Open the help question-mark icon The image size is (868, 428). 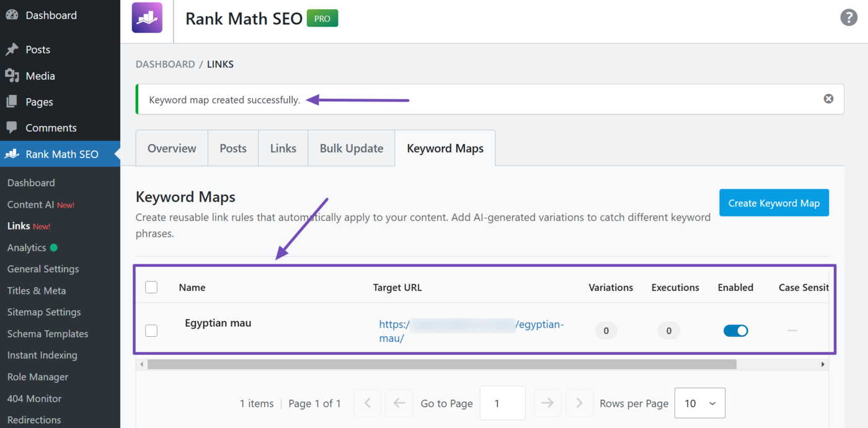click(x=849, y=17)
